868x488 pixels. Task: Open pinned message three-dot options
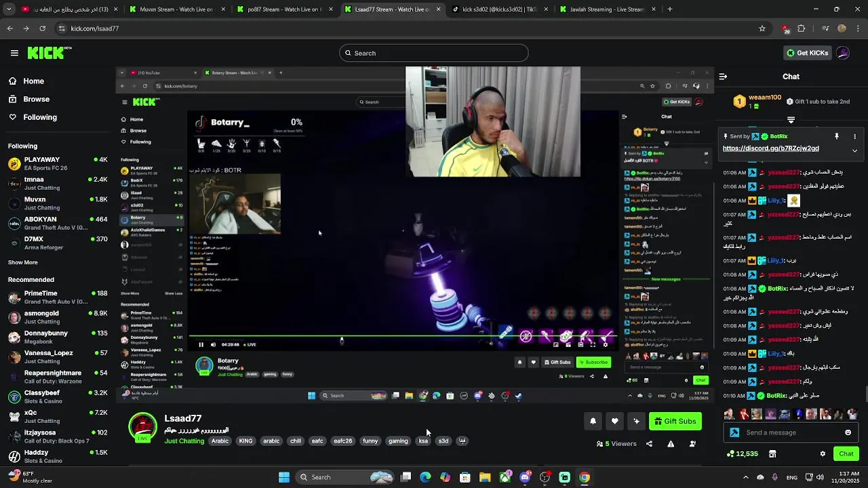[x=855, y=136]
